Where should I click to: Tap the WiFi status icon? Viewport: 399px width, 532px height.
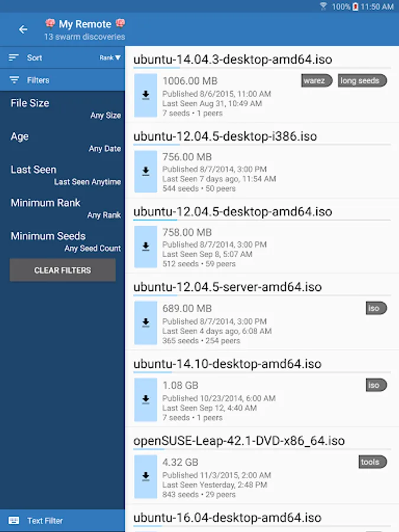[323, 7]
